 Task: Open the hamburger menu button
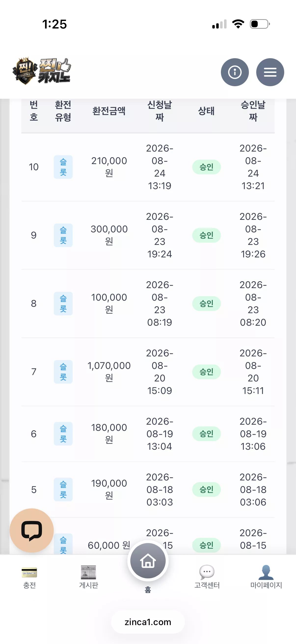coord(270,72)
